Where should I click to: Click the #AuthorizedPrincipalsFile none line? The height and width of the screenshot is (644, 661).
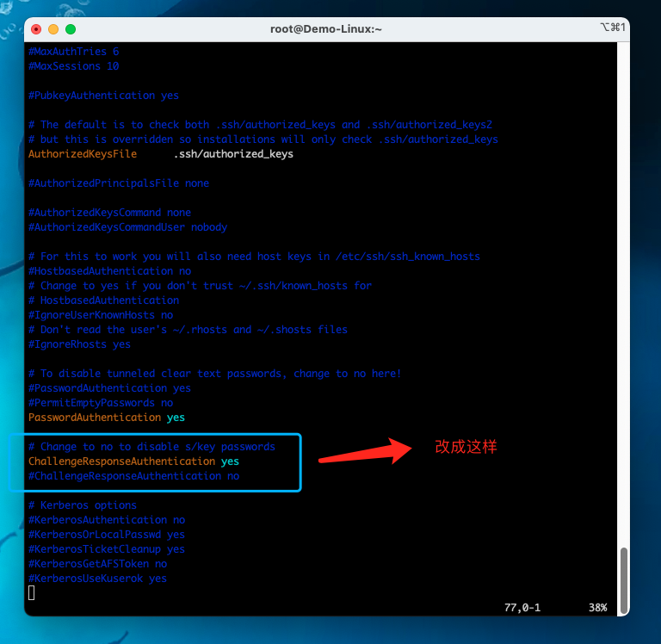(119, 183)
